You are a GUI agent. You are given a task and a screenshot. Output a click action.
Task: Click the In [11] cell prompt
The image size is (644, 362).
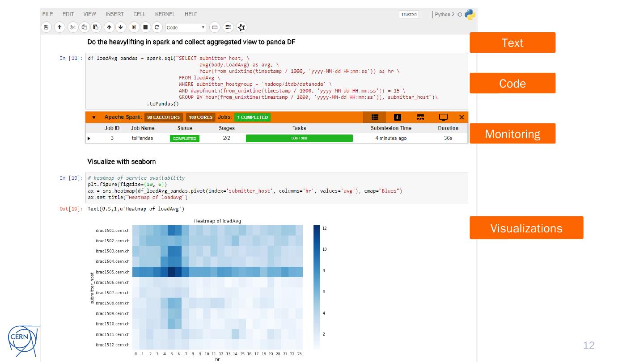(71, 58)
